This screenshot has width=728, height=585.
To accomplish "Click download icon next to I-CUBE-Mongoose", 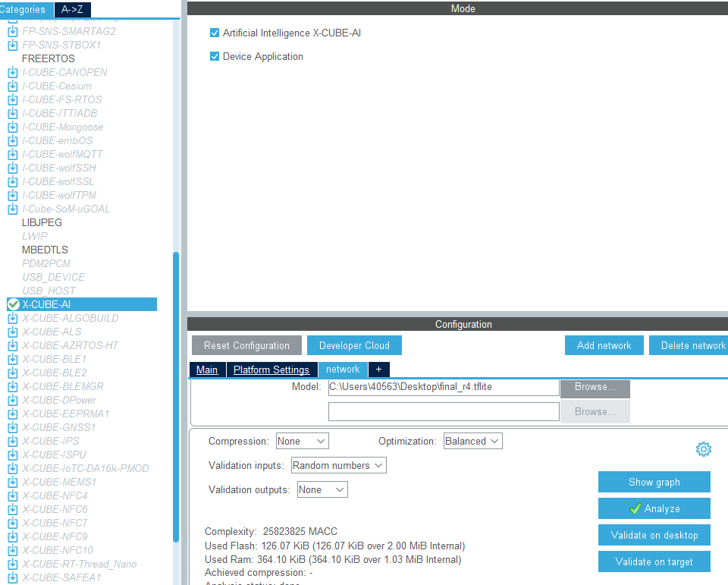I will coord(13,127).
